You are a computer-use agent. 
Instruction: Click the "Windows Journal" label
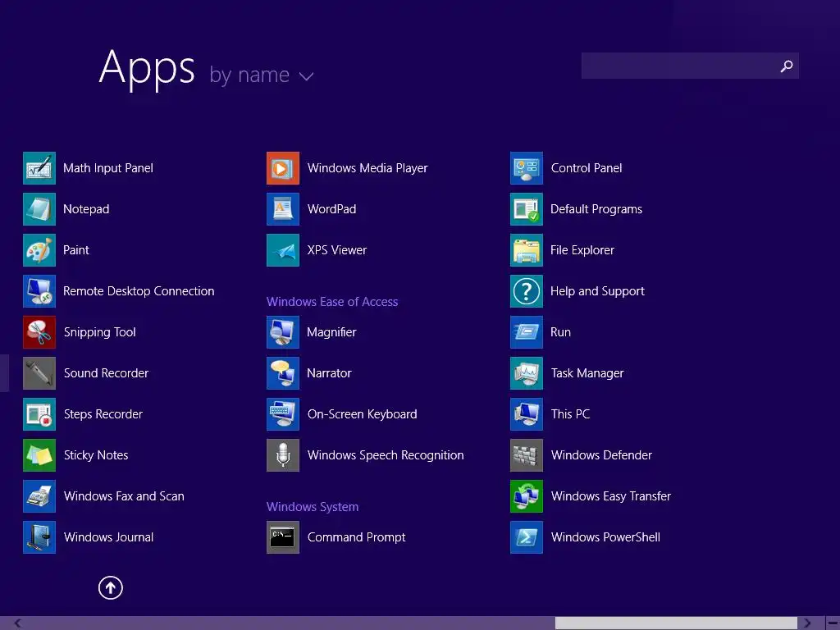pos(108,537)
